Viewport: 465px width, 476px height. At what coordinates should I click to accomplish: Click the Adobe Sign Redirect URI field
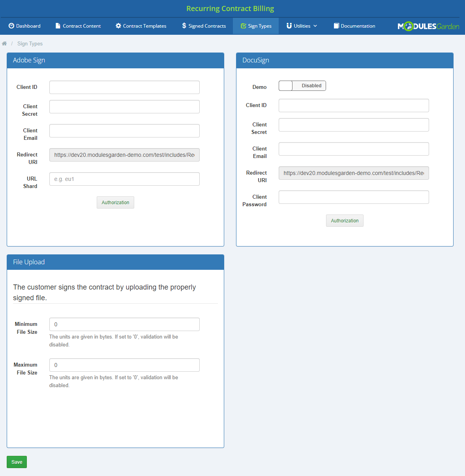coord(124,155)
